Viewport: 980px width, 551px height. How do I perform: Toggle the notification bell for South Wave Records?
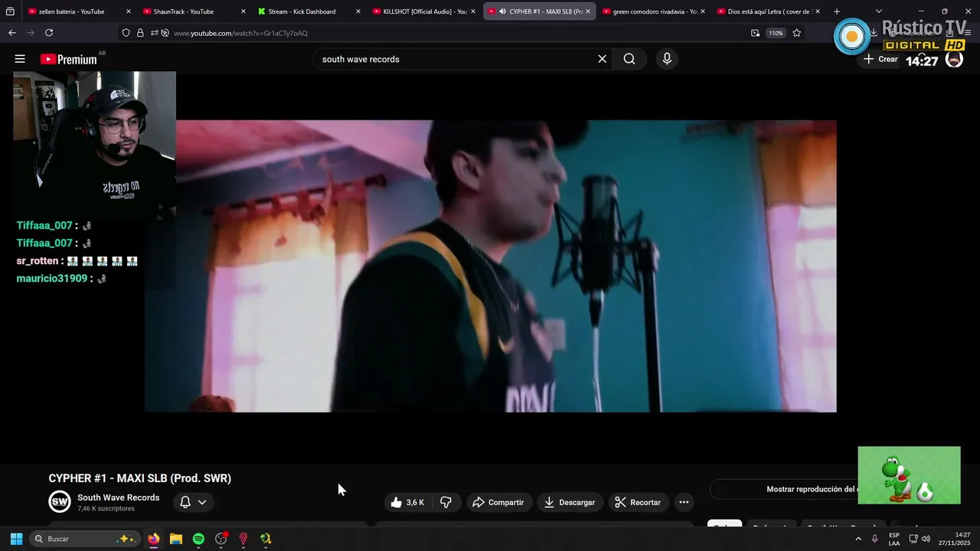pos(185,502)
